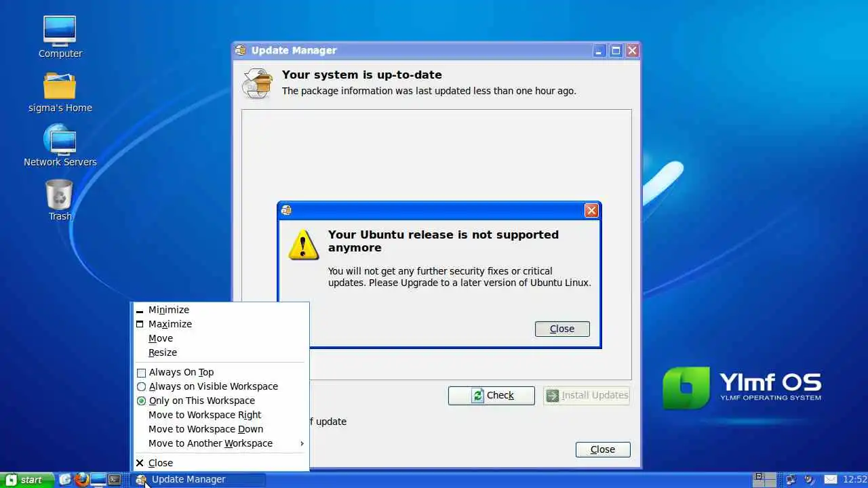868x488 pixels.
Task: Click the Update Manager taskbar entry
Action: (x=199, y=479)
